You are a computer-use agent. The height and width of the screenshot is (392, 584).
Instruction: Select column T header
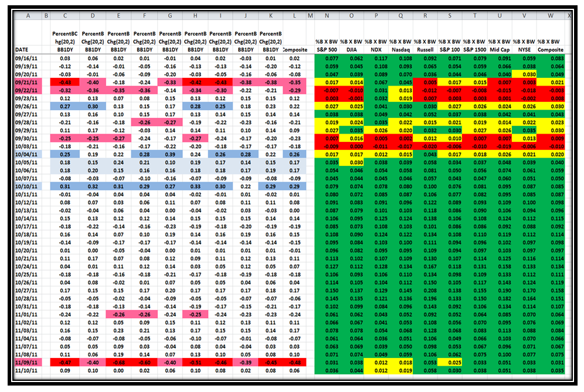tap(475, 16)
